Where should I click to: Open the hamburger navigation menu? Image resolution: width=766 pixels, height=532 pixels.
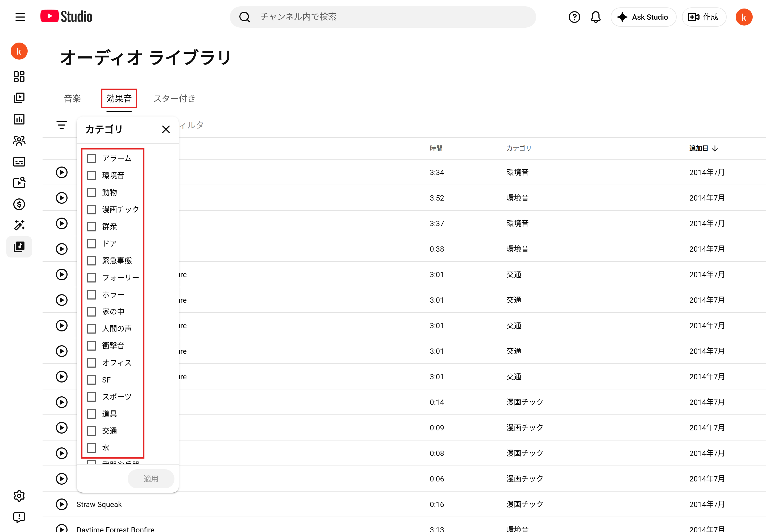click(20, 17)
